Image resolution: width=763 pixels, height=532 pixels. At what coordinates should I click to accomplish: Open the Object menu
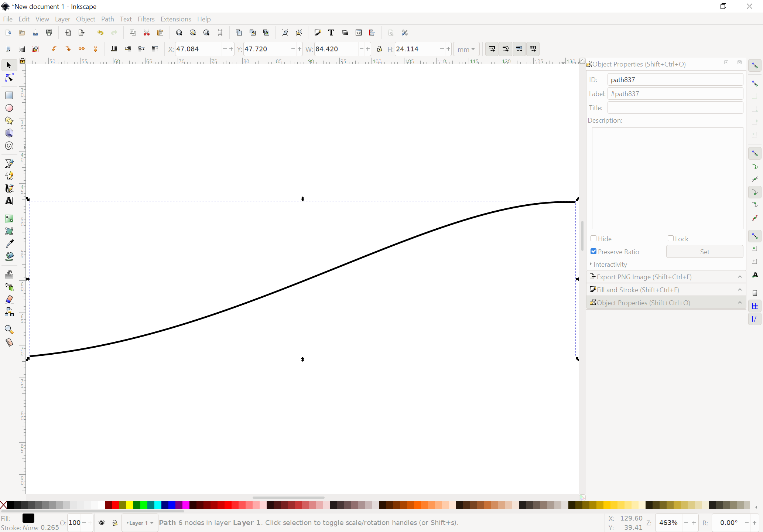click(x=86, y=19)
